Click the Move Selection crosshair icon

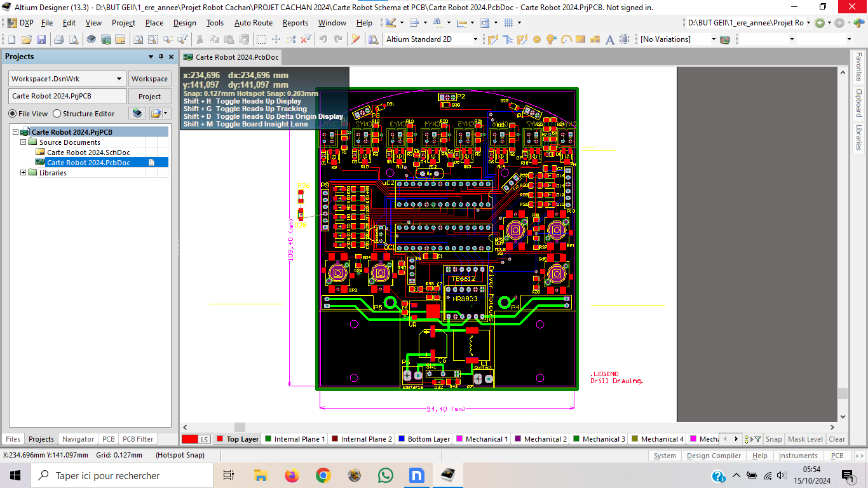point(276,39)
